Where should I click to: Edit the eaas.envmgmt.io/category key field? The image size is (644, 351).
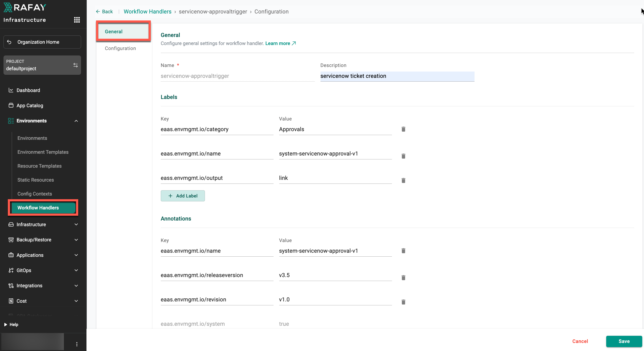click(x=217, y=129)
